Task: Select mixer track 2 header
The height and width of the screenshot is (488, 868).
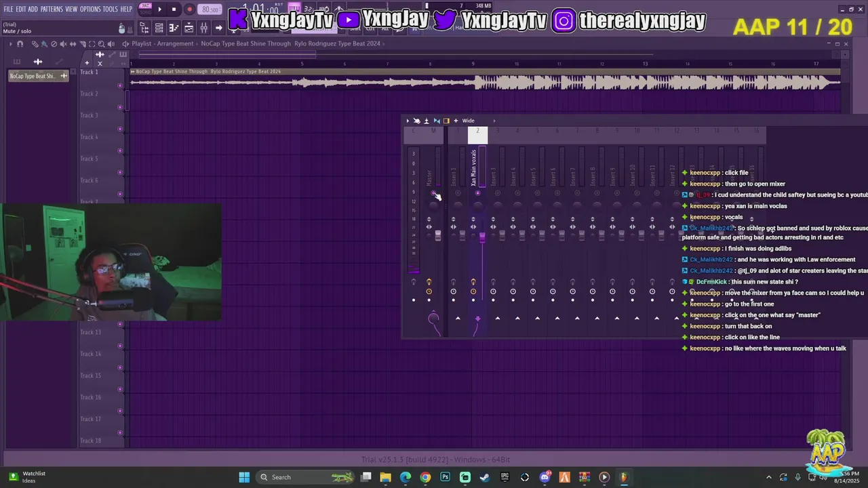Action: 477,134
